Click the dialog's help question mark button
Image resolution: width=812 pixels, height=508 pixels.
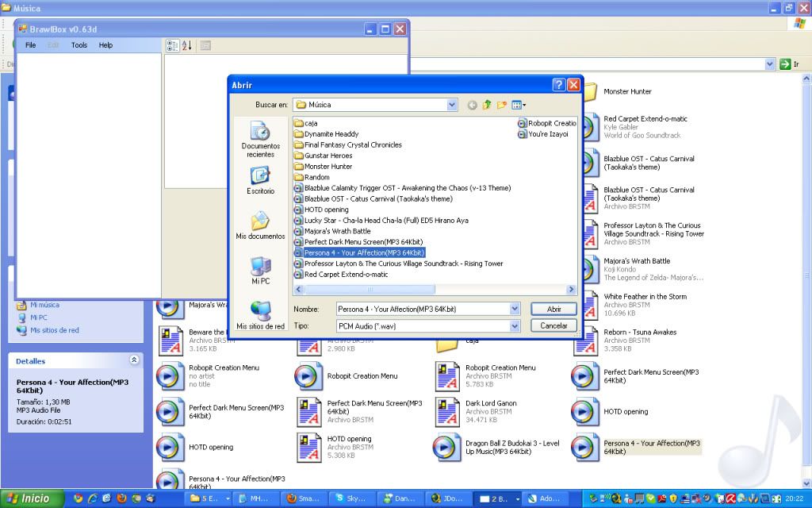558,85
